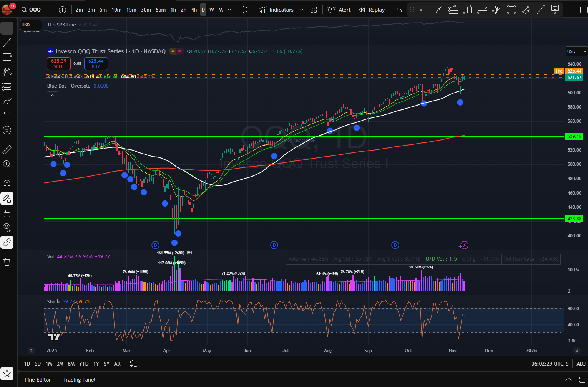
Task: Expand the bottom panel with up chevron
Action: click(x=568, y=380)
